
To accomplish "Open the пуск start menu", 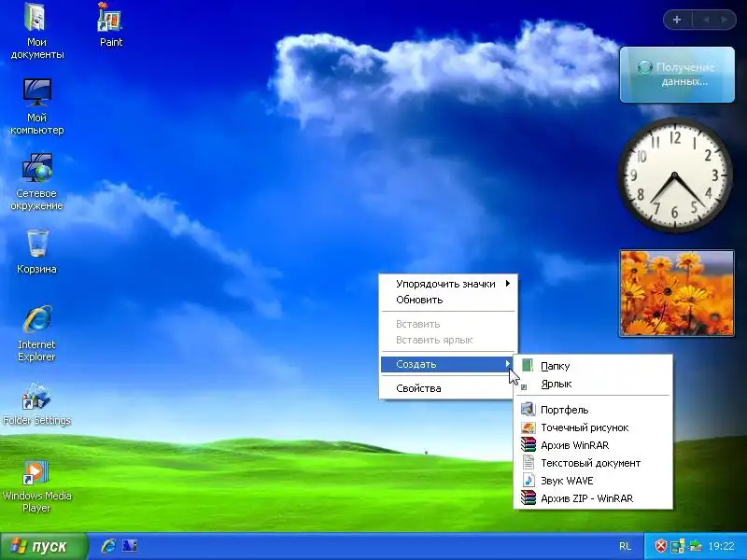I will [x=44, y=546].
